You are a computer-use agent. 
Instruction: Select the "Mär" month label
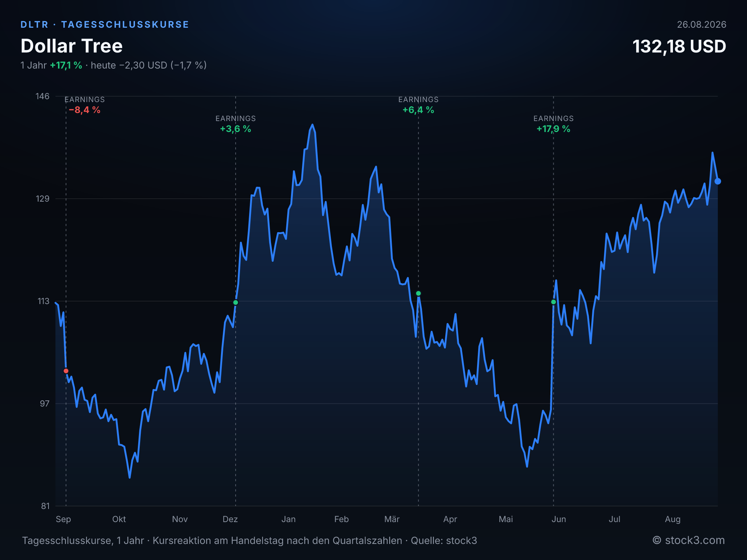(x=392, y=519)
